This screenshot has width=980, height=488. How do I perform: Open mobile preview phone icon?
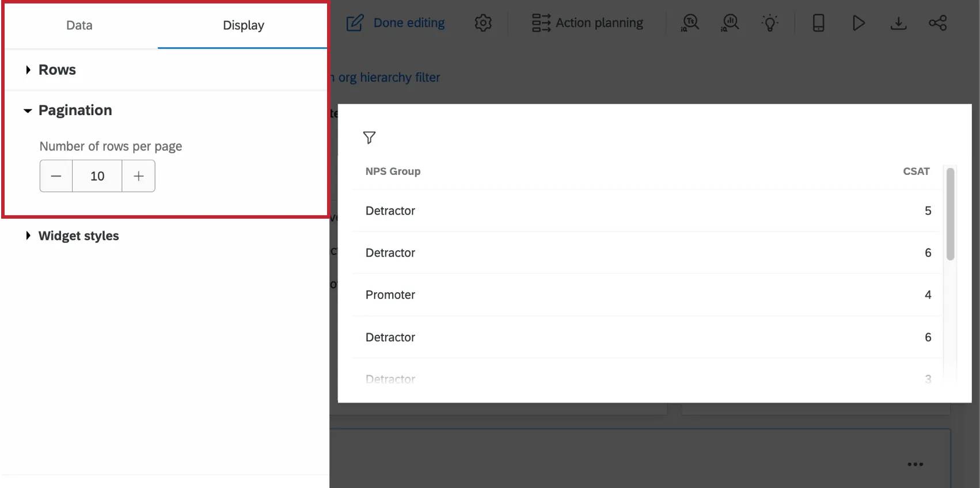pyautogui.click(x=818, y=23)
